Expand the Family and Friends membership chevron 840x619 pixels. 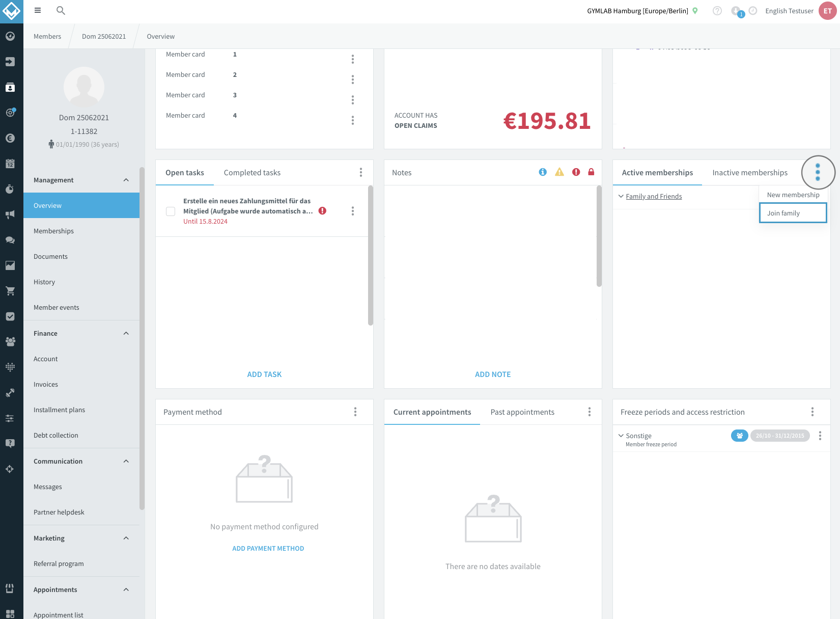[x=621, y=196]
